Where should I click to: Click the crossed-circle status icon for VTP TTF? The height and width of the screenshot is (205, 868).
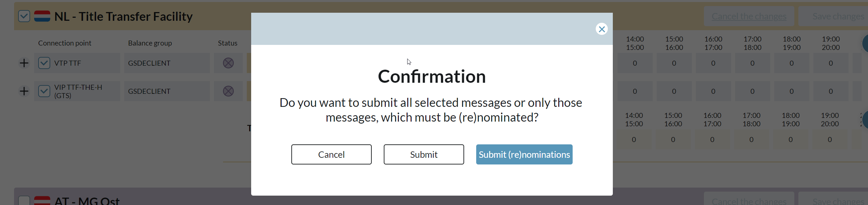(228, 63)
